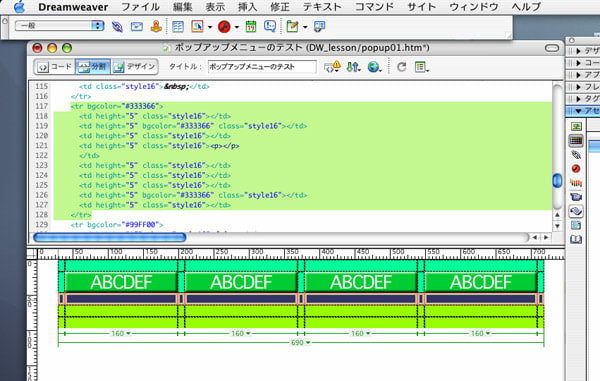Open the 修正 menu
600x381 pixels.
(x=280, y=7)
